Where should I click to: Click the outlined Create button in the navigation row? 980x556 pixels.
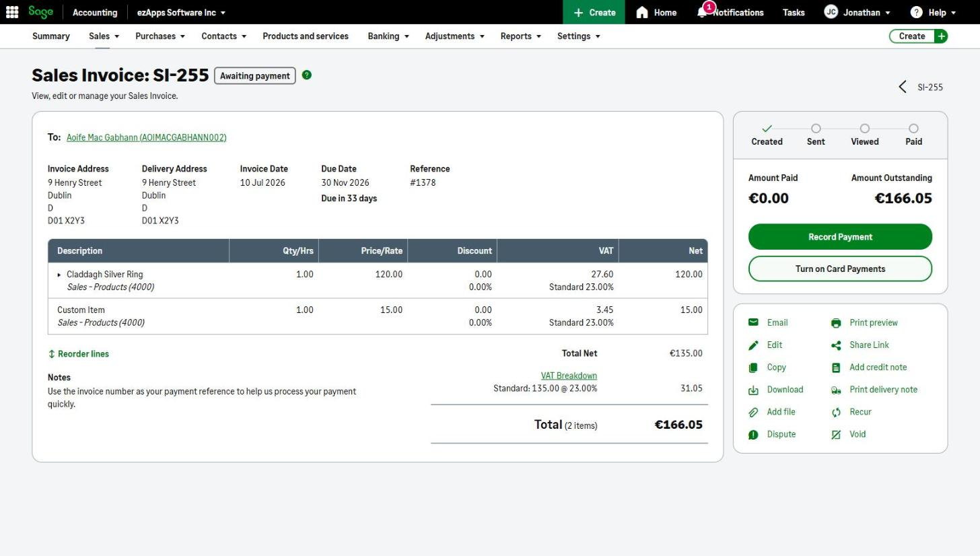click(918, 36)
